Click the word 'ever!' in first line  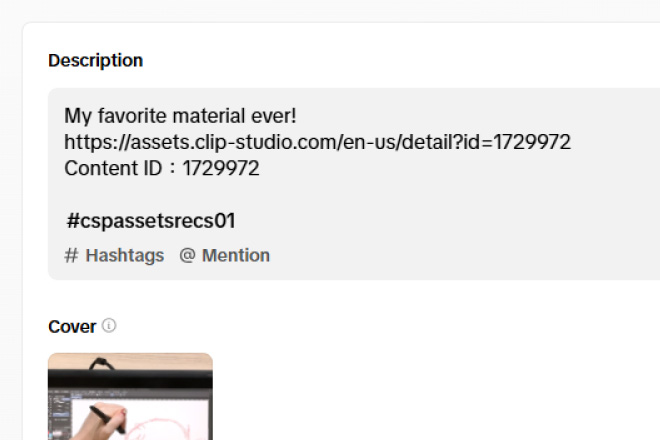[x=272, y=116]
